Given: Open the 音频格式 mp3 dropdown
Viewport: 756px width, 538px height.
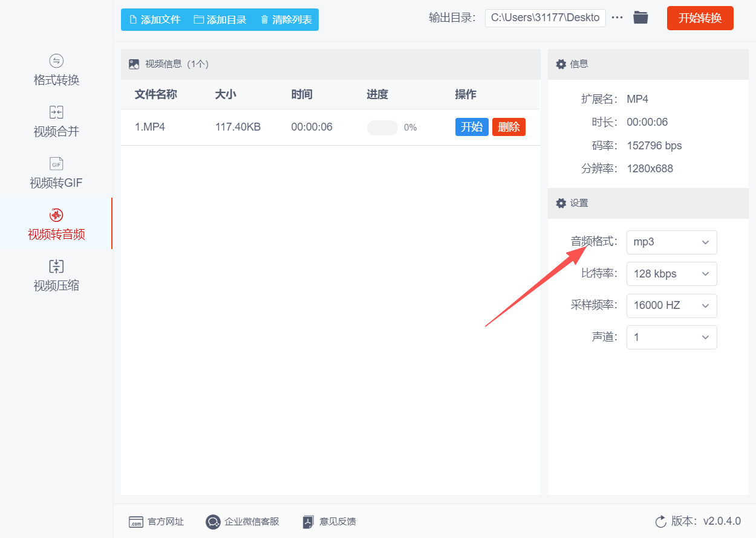Looking at the screenshot, I should (671, 242).
